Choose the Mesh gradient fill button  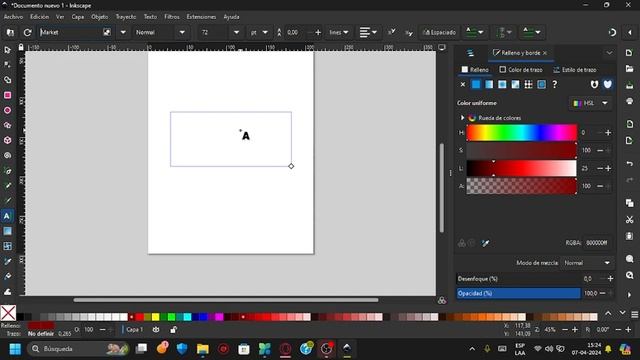pyautogui.click(x=515, y=84)
